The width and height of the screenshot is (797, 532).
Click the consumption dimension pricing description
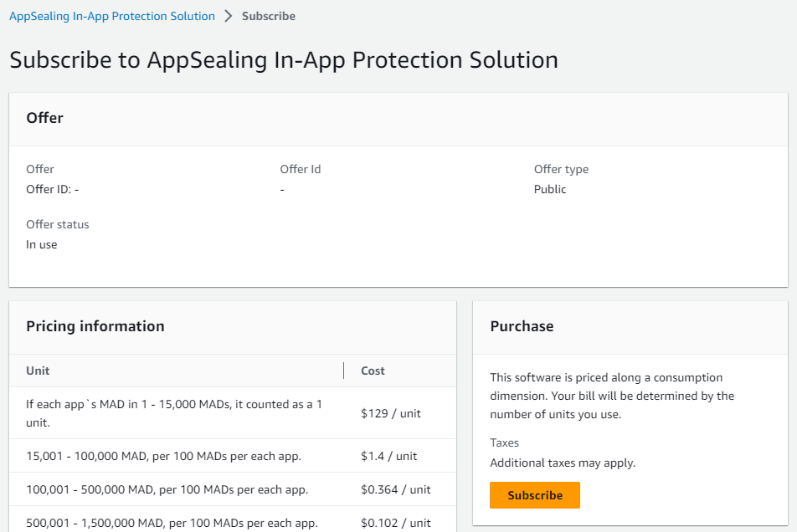tap(612, 396)
